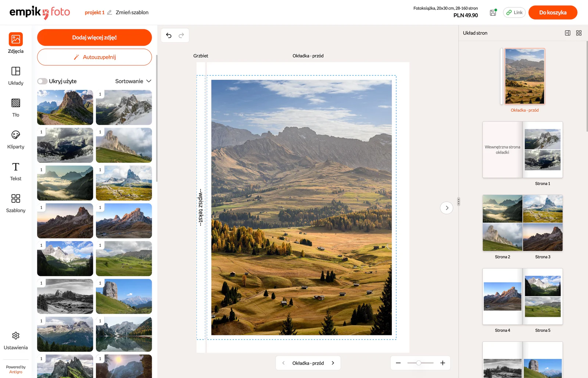Click Dodaj więcej zdjęć button

94,37
